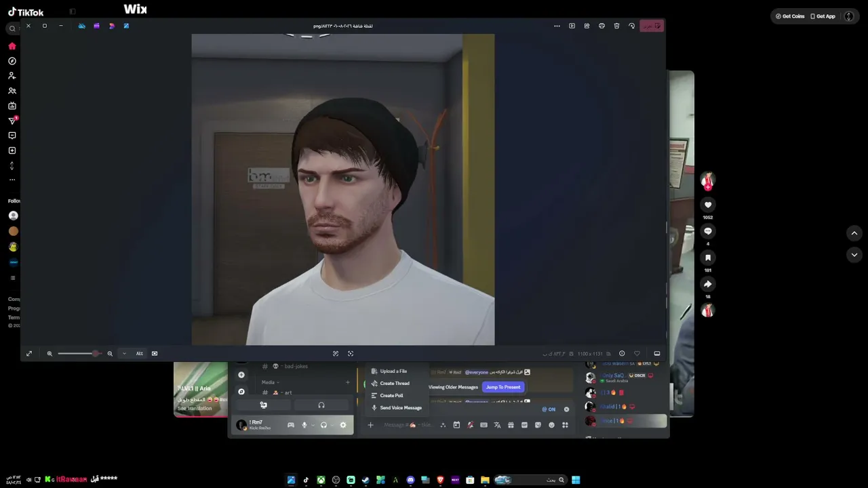This screenshot has width=868, height=488.
Task: Click Get App on TikTok
Action: coord(823,16)
